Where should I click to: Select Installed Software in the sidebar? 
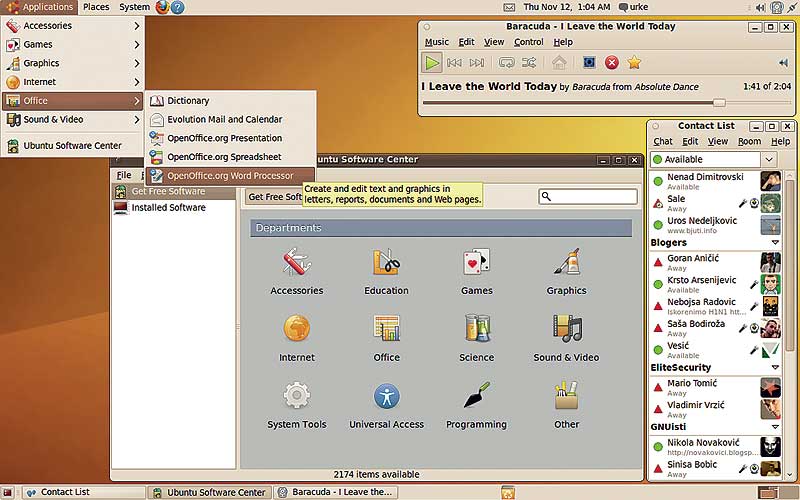pyautogui.click(x=173, y=208)
